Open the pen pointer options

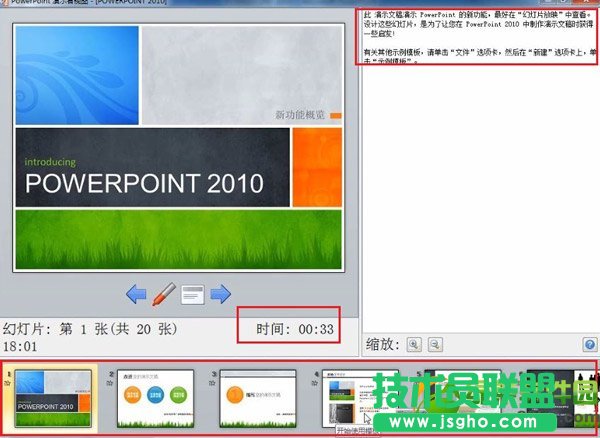pos(165,294)
